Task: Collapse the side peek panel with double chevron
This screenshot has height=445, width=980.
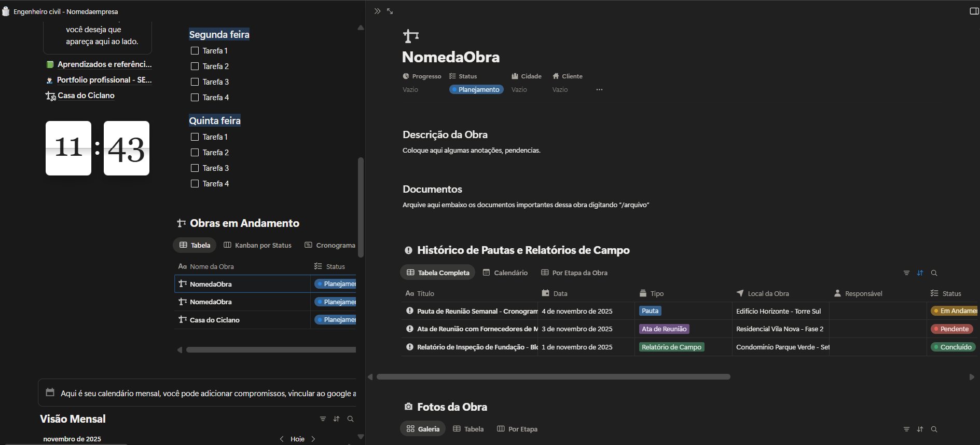Action: (x=377, y=11)
